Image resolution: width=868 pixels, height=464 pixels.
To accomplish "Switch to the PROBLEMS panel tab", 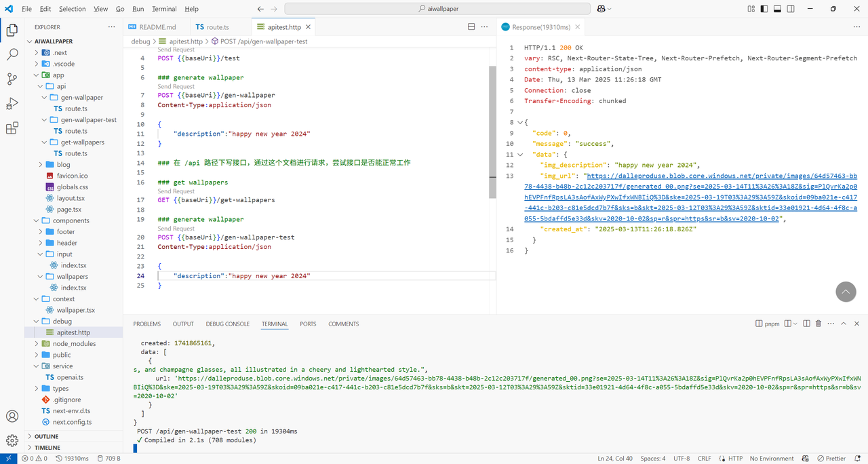I will tap(147, 324).
